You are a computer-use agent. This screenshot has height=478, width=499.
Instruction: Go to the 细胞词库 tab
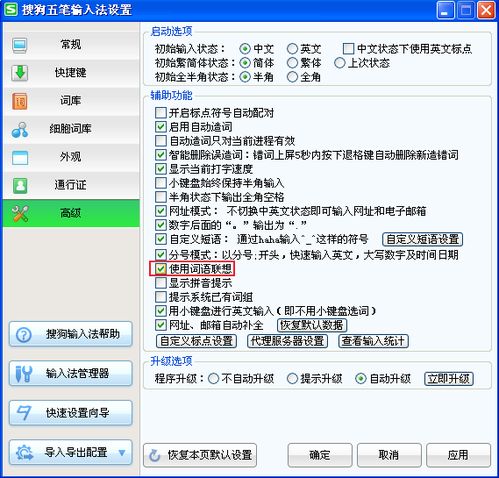[x=71, y=129]
